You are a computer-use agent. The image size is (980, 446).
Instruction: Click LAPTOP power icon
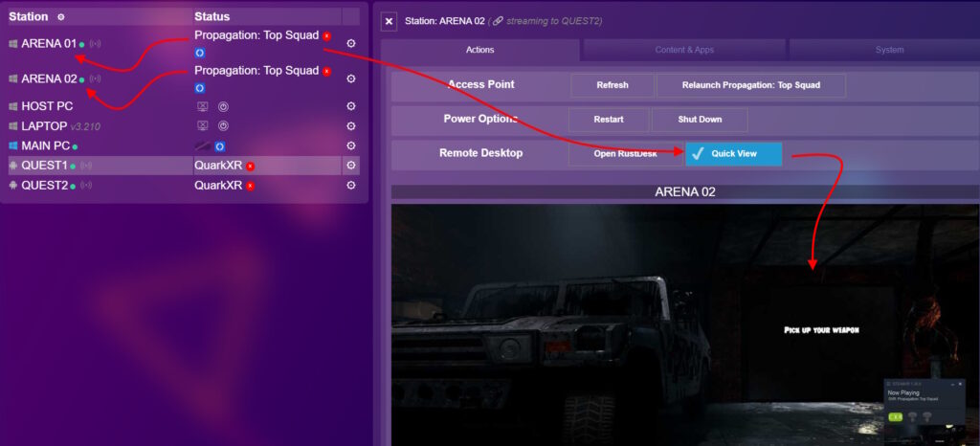pyautogui.click(x=223, y=126)
